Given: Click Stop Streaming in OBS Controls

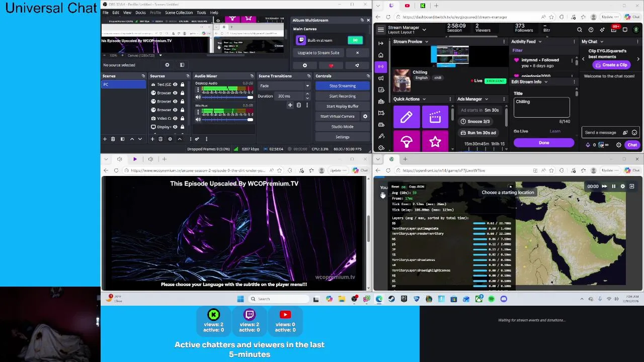Looking at the screenshot, I should pyautogui.click(x=342, y=86).
